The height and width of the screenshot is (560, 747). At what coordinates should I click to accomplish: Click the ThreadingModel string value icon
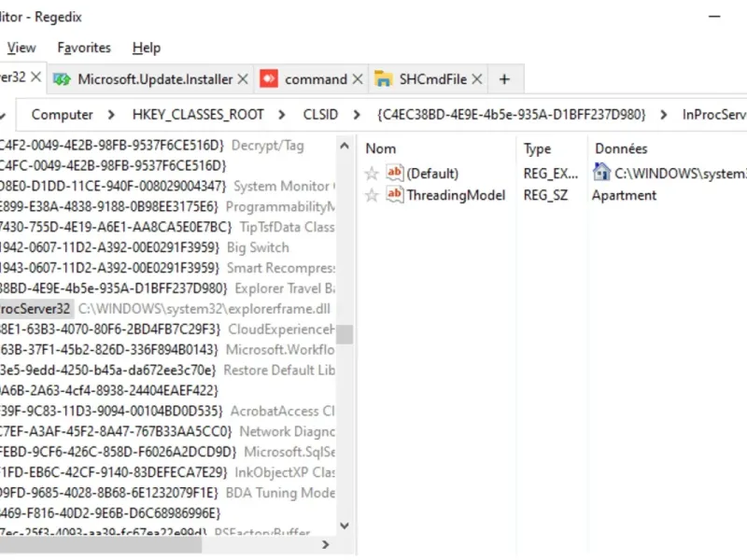(x=395, y=194)
